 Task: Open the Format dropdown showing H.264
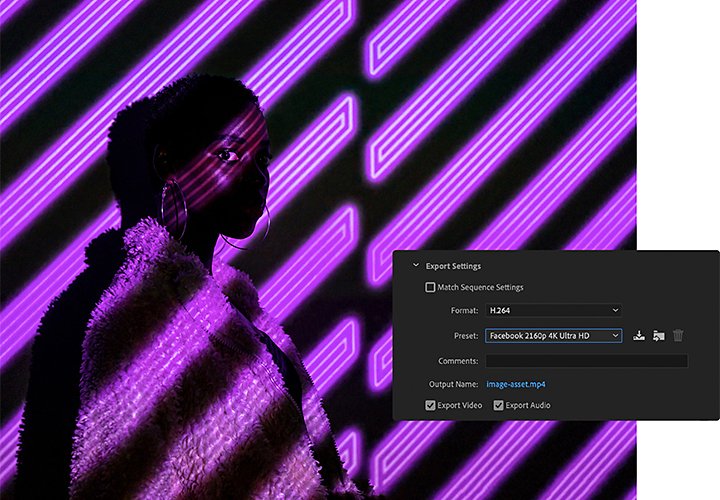coord(553,310)
